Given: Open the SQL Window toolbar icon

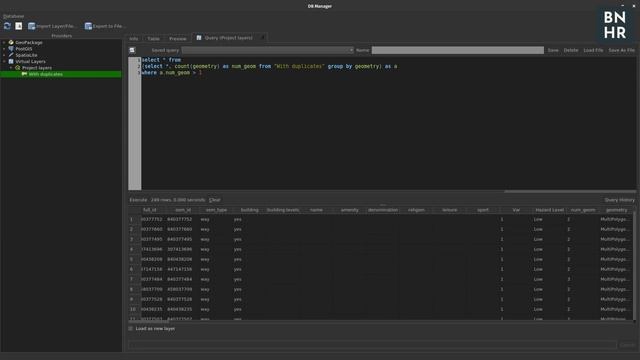Looking at the screenshot, I should (x=18, y=26).
